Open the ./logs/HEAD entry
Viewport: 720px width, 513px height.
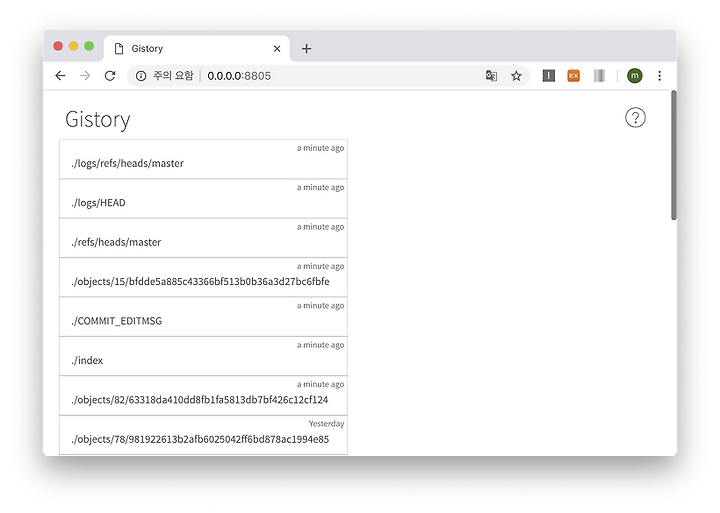pos(203,199)
